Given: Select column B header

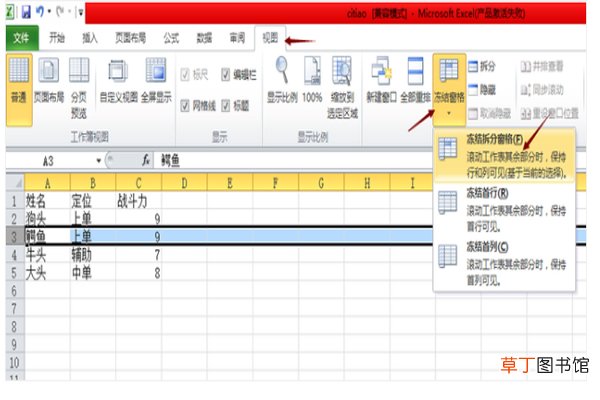Looking at the screenshot, I should click(93, 183).
